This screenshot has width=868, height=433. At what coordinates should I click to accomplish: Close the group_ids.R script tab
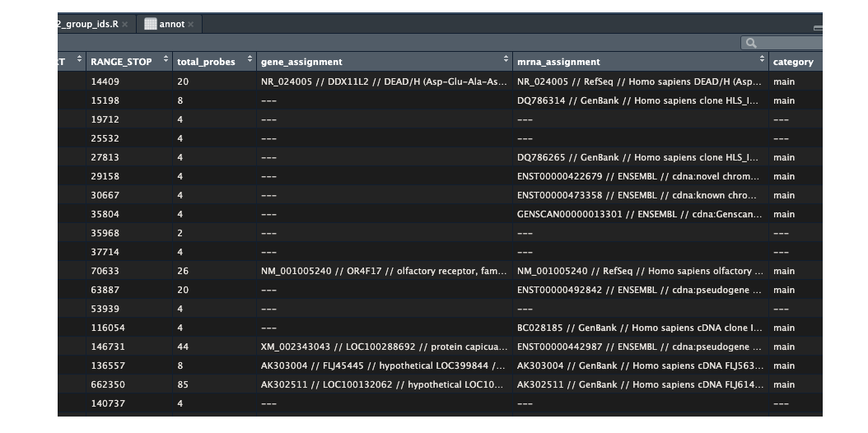pos(125,25)
